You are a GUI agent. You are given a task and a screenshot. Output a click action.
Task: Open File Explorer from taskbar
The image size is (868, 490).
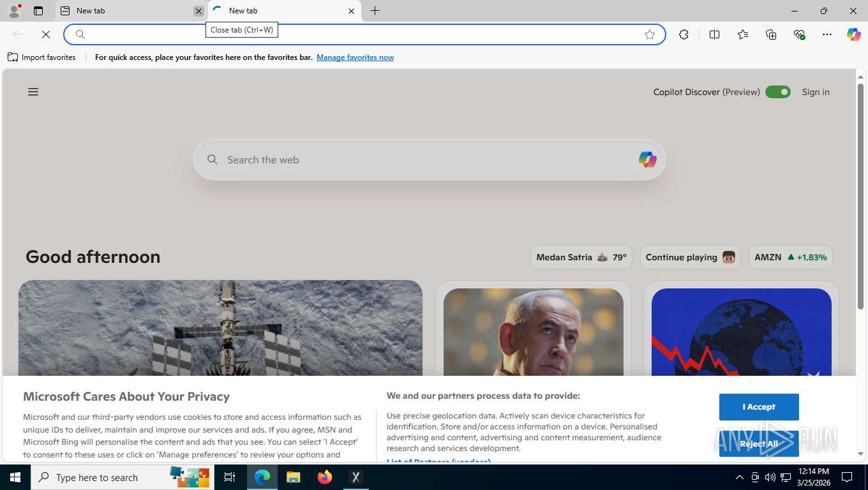pos(293,477)
